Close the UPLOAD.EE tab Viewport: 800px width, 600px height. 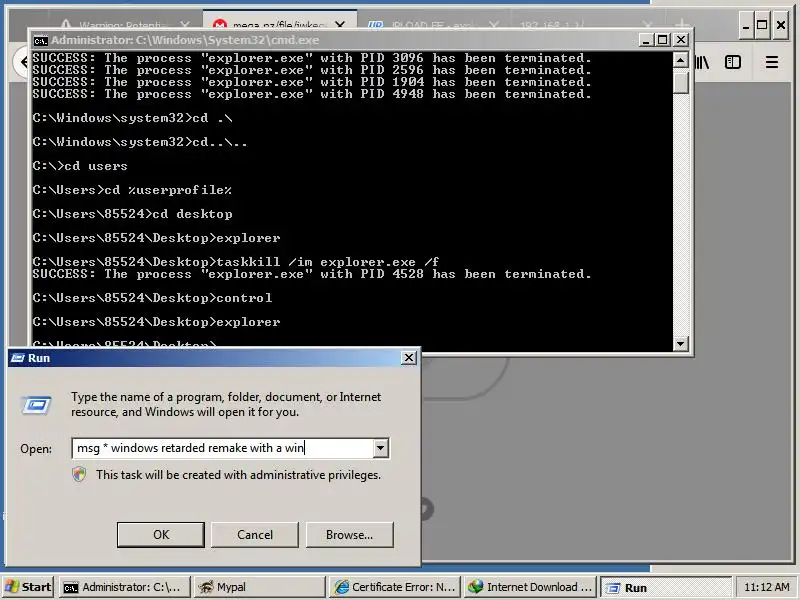(493, 24)
